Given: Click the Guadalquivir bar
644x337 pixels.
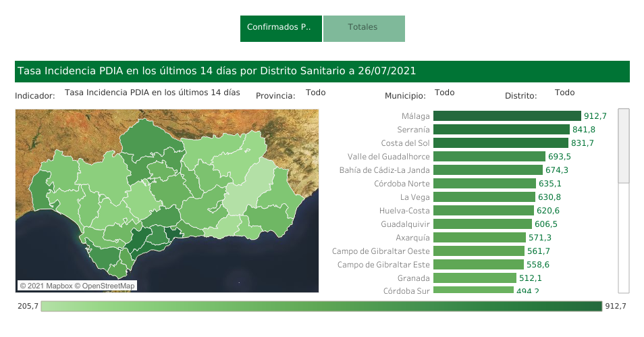Looking at the screenshot, I should [x=483, y=224].
